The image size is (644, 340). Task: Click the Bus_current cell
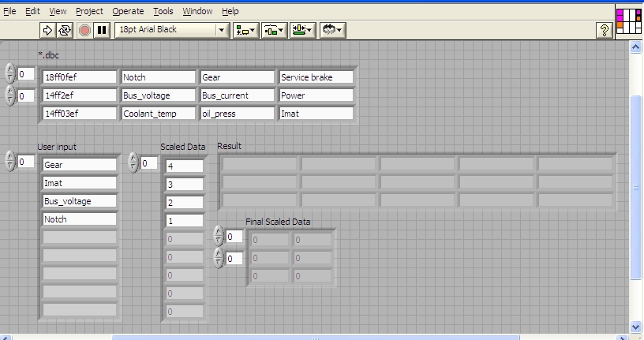click(x=237, y=95)
